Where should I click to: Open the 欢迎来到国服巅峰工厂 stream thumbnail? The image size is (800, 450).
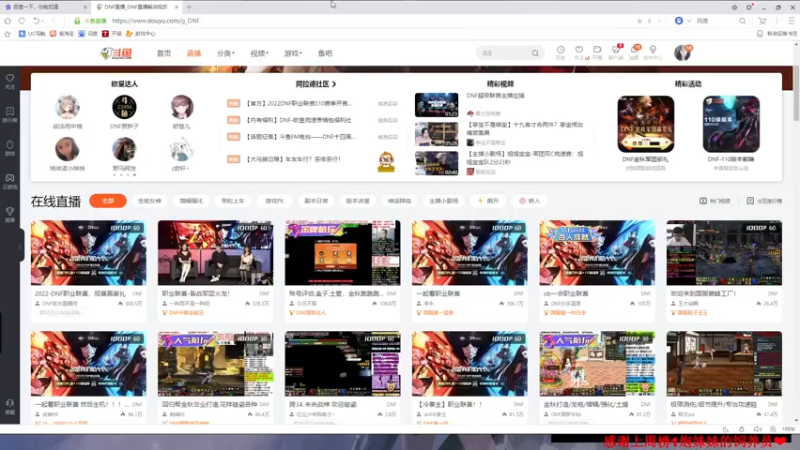click(724, 253)
